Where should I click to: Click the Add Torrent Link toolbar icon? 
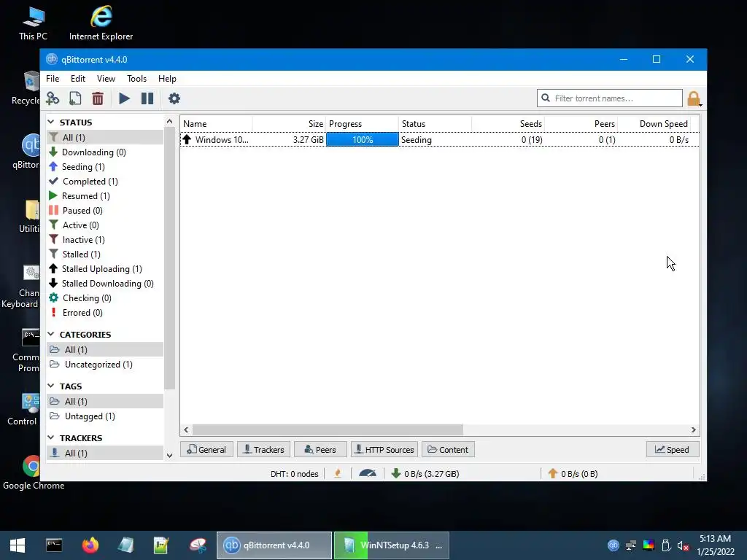pyautogui.click(x=53, y=98)
